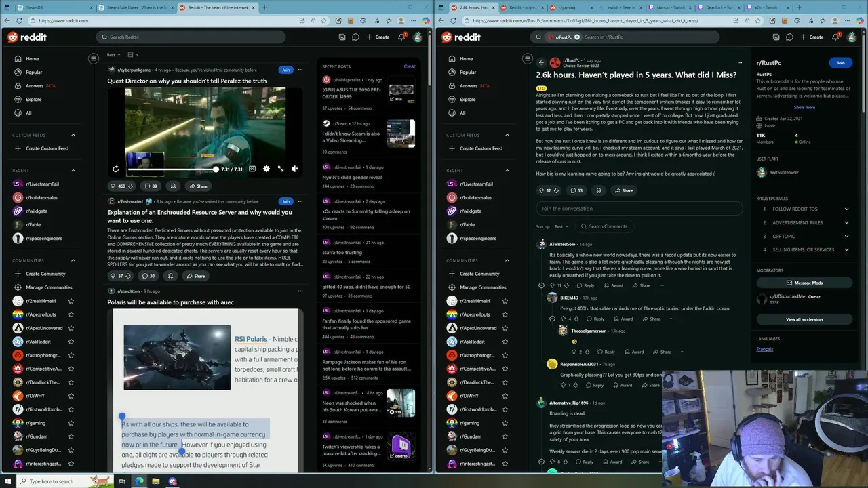Screen dimensions: 868x488
Task: Message the r/RustPc mods
Action: (804, 283)
